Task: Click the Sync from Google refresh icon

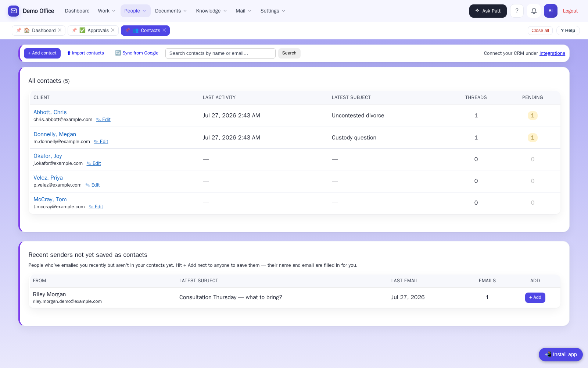Action: tap(118, 53)
